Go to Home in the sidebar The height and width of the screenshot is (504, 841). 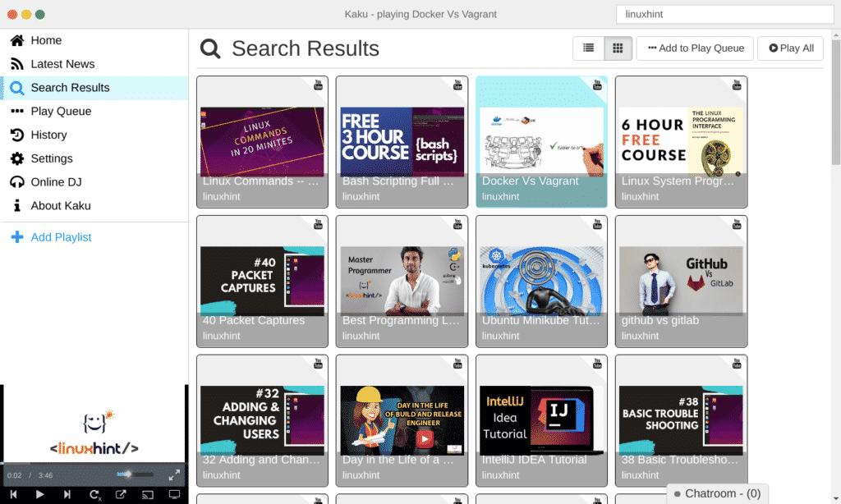click(94, 40)
